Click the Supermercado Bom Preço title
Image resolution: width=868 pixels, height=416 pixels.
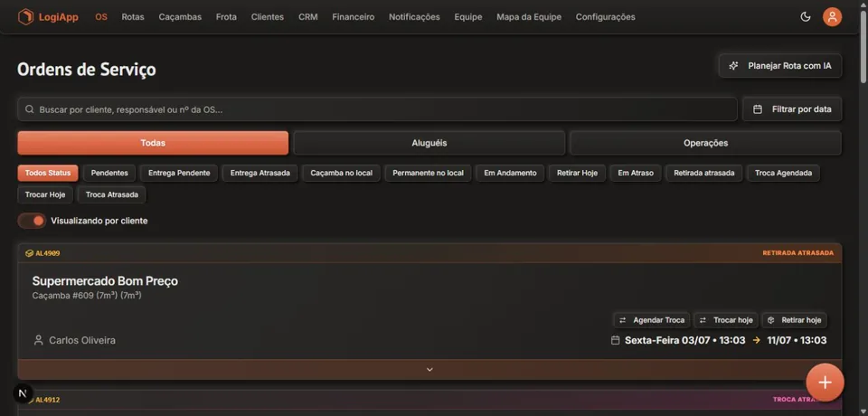pyautogui.click(x=105, y=281)
